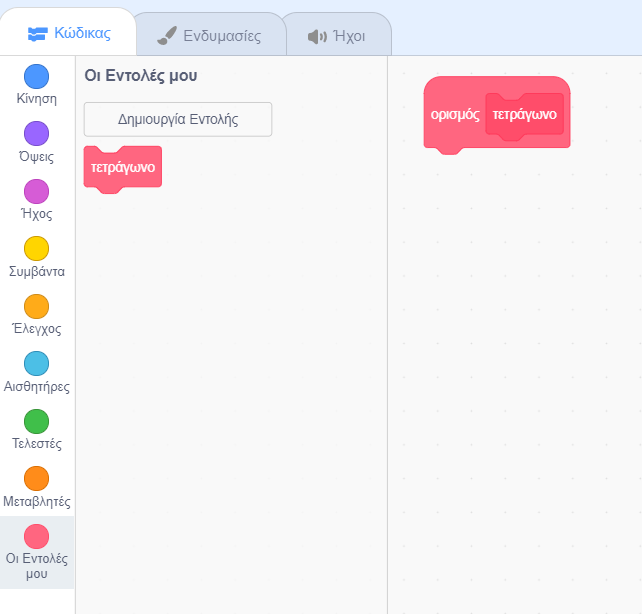The image size is (642, 614).
Task: Click the Αισθητήρες category label
Action: 36,386
